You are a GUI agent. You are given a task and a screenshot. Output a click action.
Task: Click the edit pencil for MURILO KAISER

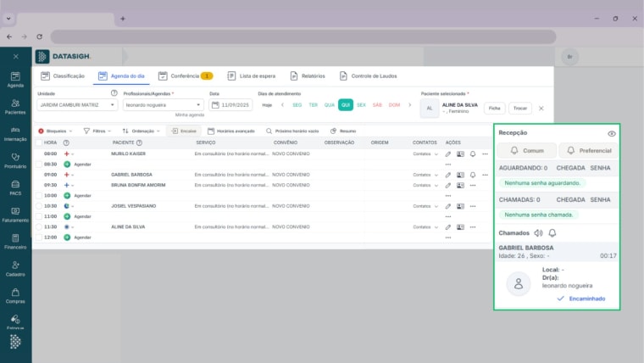point(448,154)
